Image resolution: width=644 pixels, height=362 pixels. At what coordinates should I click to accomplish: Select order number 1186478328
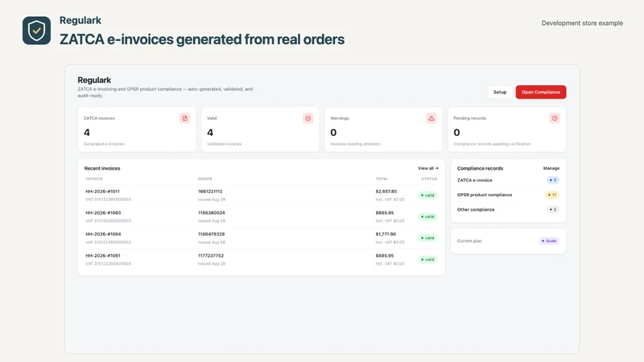[212, 234]
